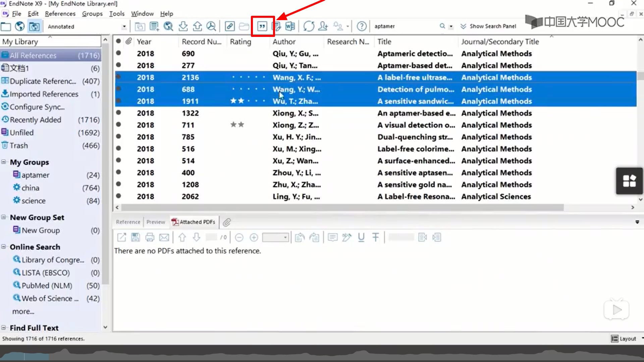
Task: Click the Email PDF envelope icon
Action: 164,238
